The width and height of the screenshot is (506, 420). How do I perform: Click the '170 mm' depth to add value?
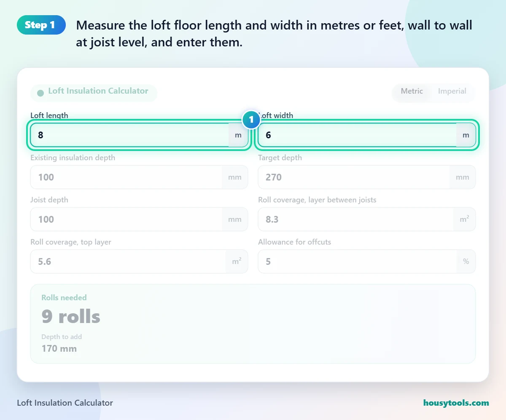[x=59, y=349]
